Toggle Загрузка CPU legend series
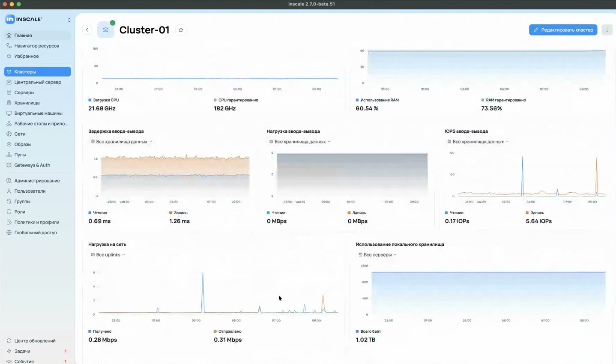 pyautogui.click(x=103, y=100)
